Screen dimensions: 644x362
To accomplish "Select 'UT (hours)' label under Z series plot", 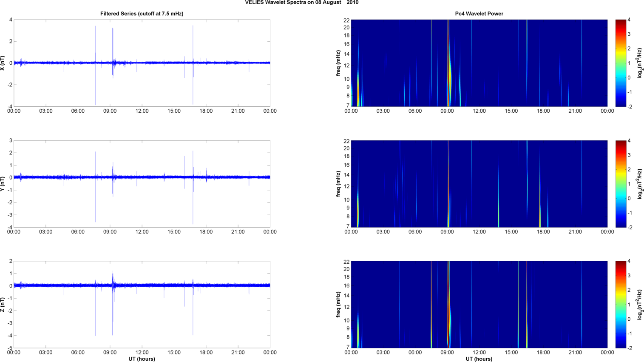I will [x=142, y=359].
